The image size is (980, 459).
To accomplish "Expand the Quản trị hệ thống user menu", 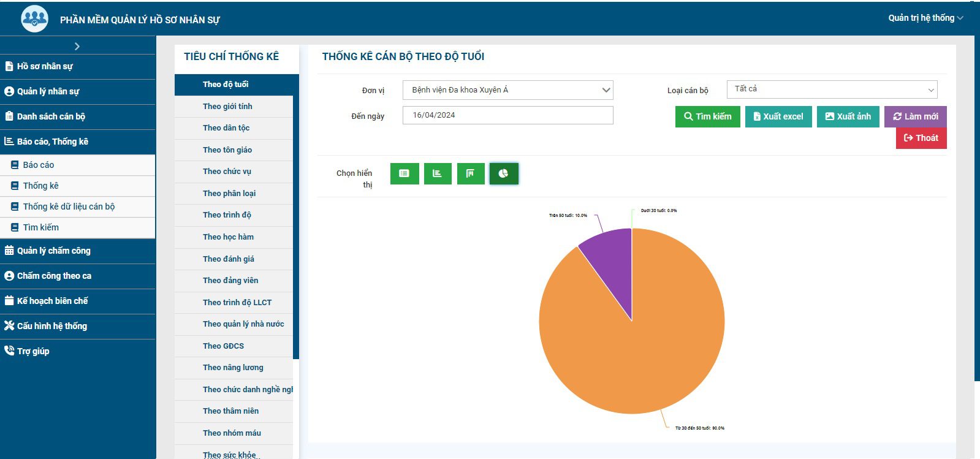I will [925, 18].
